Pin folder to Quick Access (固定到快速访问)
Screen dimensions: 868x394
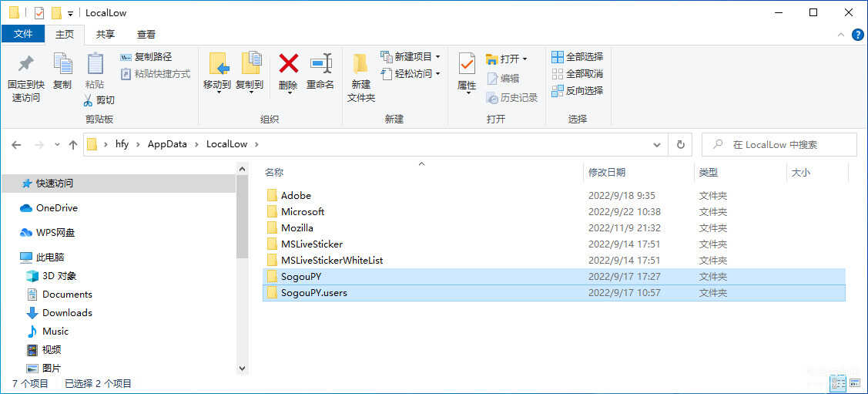pyautogui.click(x=25, y=77)
